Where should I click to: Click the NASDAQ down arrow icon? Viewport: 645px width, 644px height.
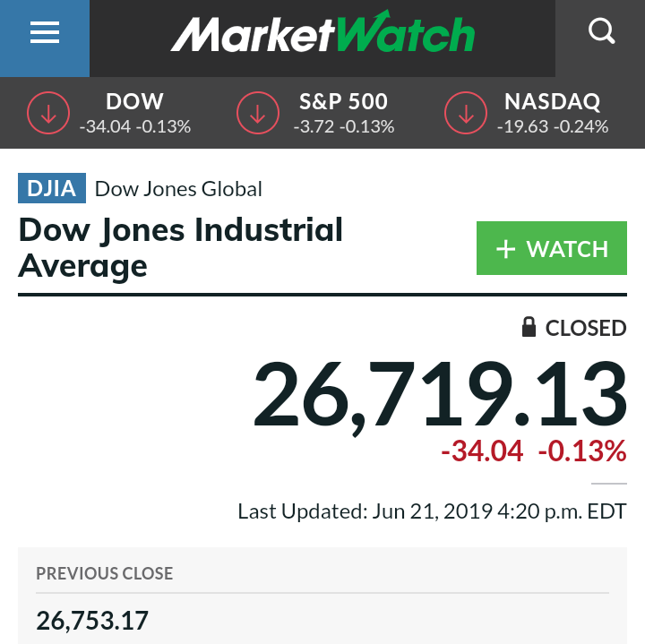(466, 113)
